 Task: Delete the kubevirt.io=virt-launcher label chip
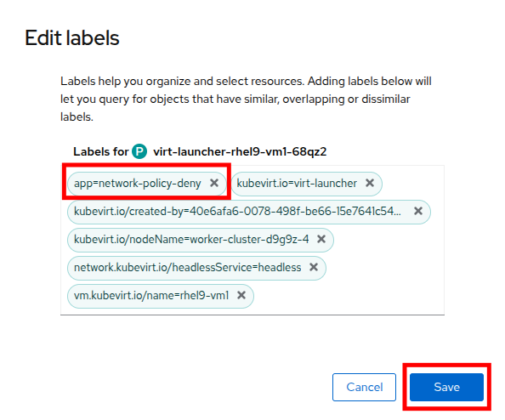pos(370,183)
